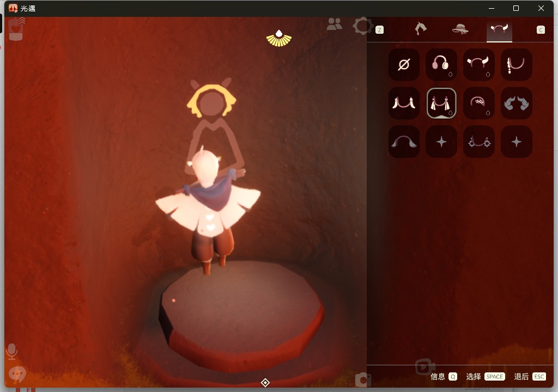558x392 pixels.
Task: Equip the gear-ornament chain accessory
Action: tap(479, 142)
